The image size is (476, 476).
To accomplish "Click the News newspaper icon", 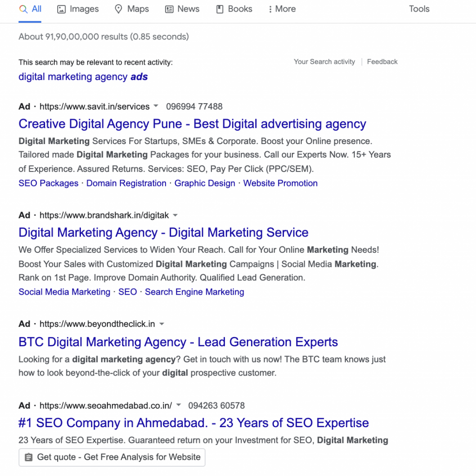I will click(169, 9).
